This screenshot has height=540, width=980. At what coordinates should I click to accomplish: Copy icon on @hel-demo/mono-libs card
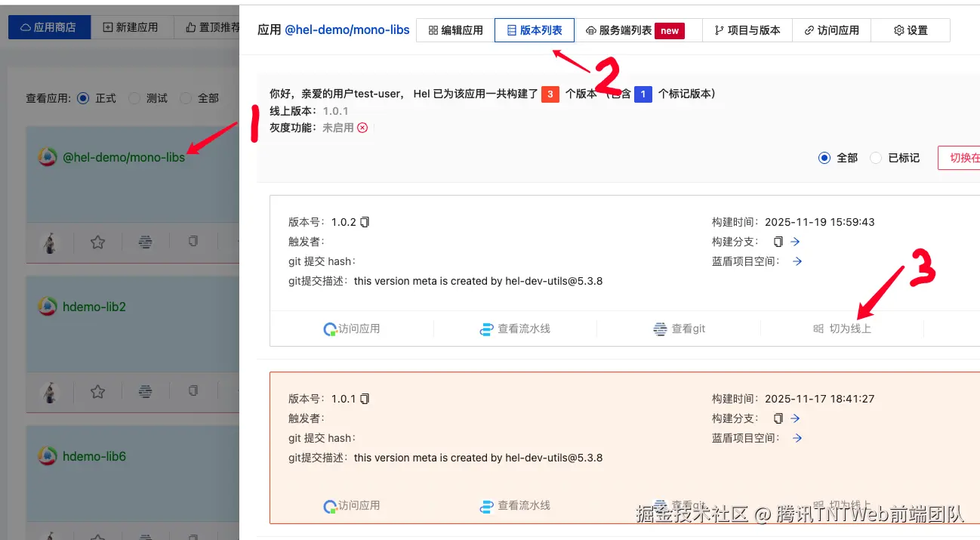point(193,242)
